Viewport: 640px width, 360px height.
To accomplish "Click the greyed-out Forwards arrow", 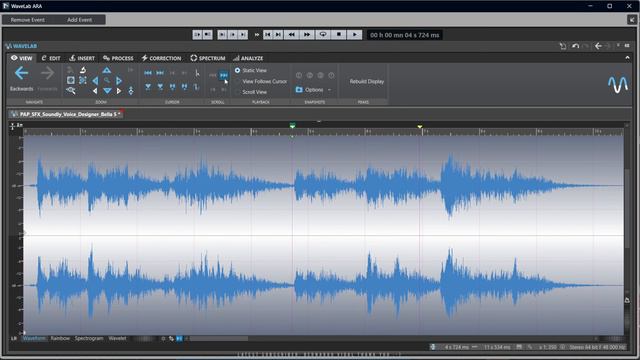I will [47, 73].
